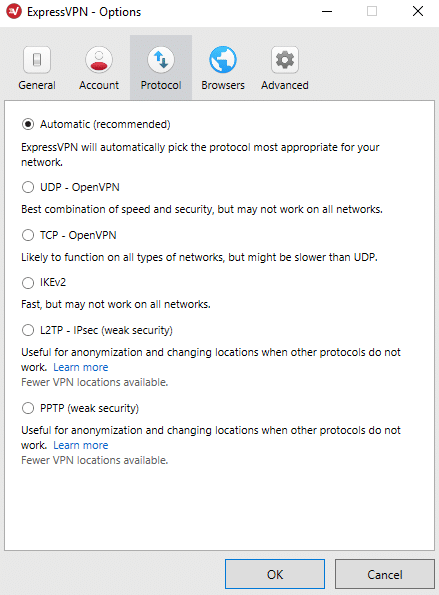Image resolution: width=439 pixels, height=595 pixels.
Task: Minimize the ExpressVPN Options window
Action: pos(327,11)
